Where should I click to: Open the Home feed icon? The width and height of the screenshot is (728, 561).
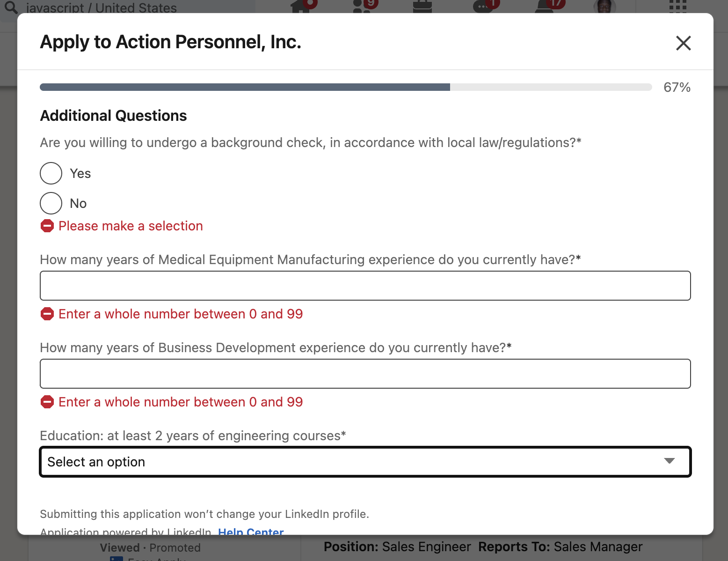coord(300,6)
